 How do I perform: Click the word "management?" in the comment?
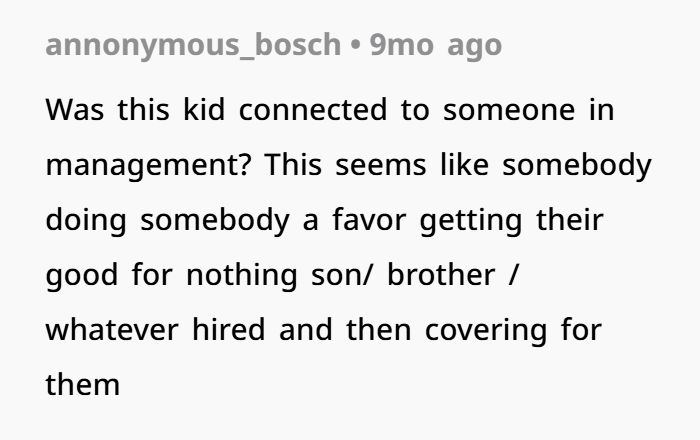click(x=149, y=166)
